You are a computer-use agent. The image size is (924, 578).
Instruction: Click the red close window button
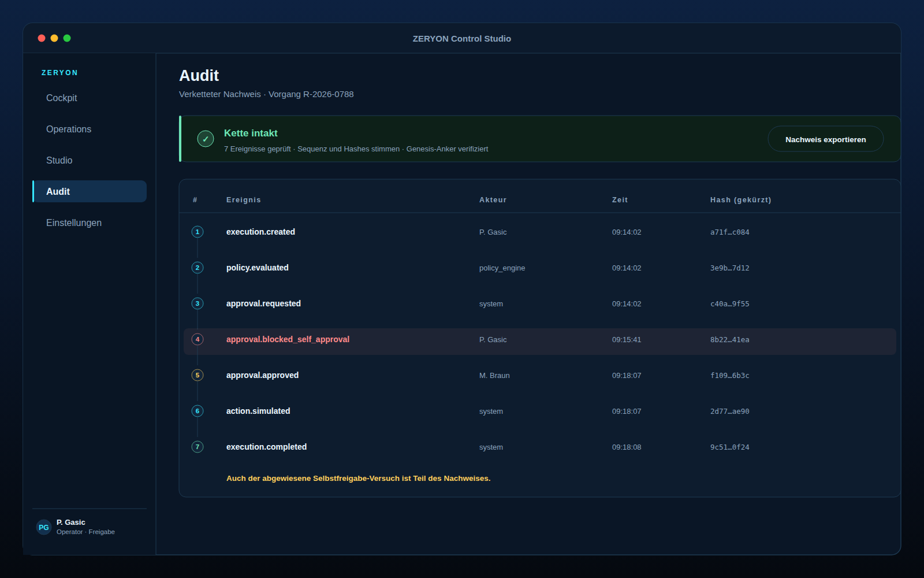click(x=42, y=38)
